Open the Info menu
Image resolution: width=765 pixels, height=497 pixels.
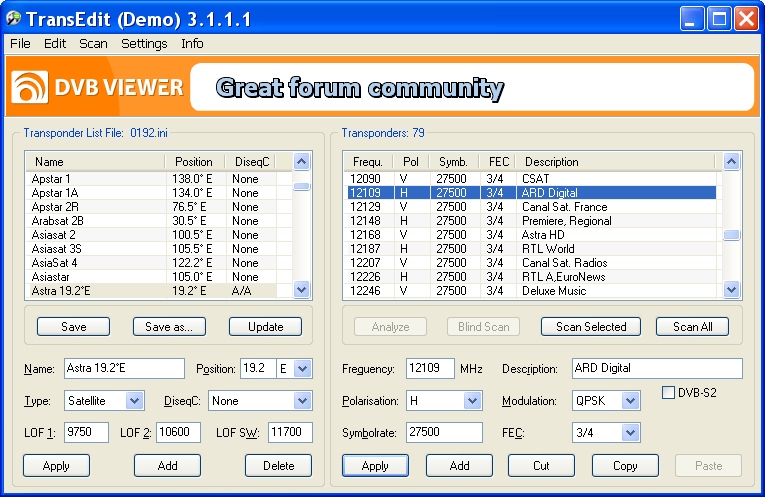(192, 43)
